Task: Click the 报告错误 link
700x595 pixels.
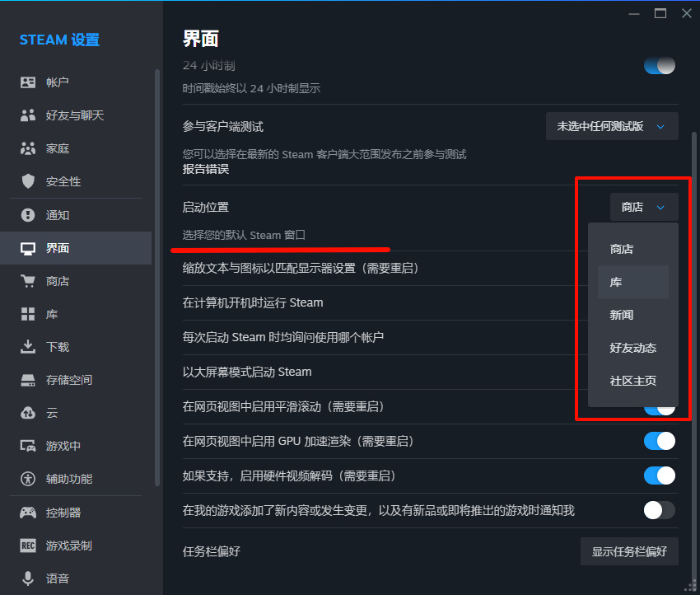Action: [206, 169]
